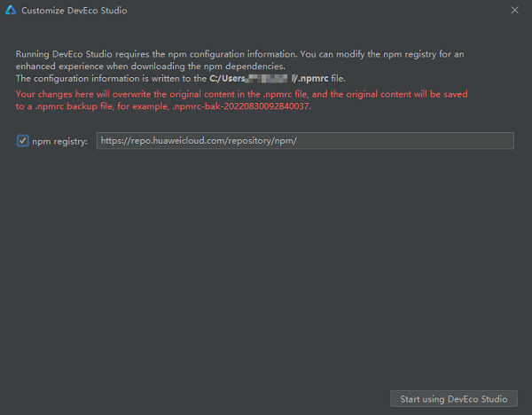The width and height of the screenshot is (532, 415).
Task: Click the "npm registry:" label text
Action: (x=59, y=141)
